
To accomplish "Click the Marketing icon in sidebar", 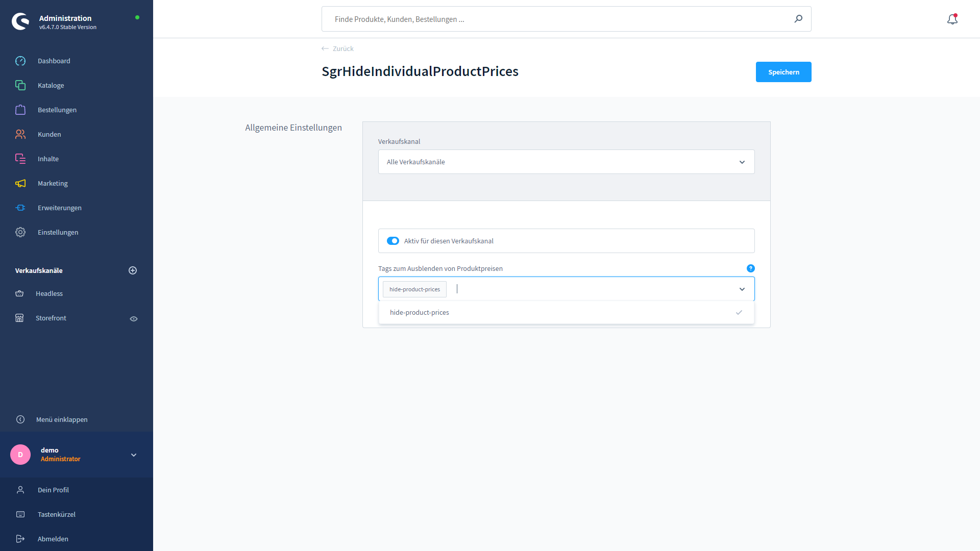I will click(20, 183).
